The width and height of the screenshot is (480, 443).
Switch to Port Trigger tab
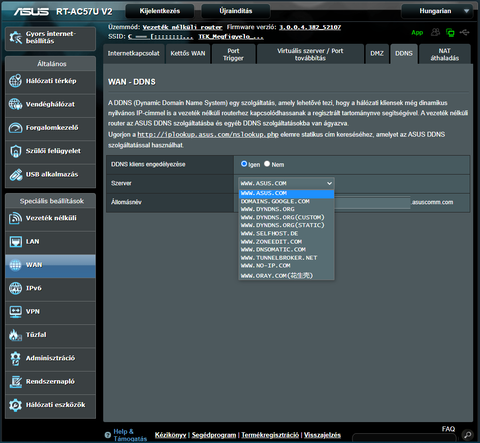233,54
